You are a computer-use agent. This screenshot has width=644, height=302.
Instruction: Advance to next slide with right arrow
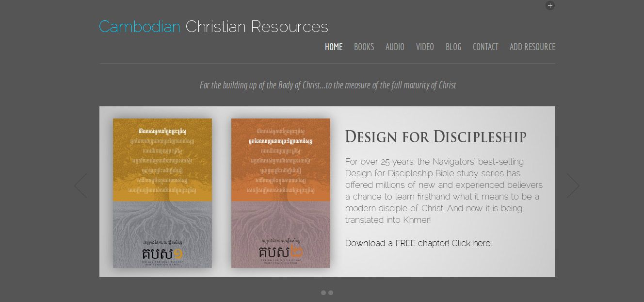coord(573,185)
